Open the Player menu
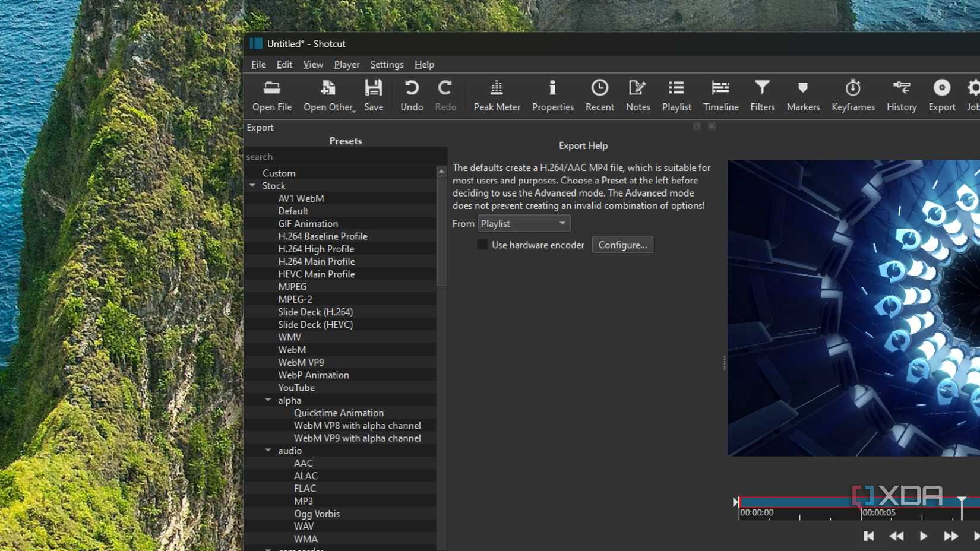Image resolution: width=980 pixels, height=551 pixels. tap(346, 64)
